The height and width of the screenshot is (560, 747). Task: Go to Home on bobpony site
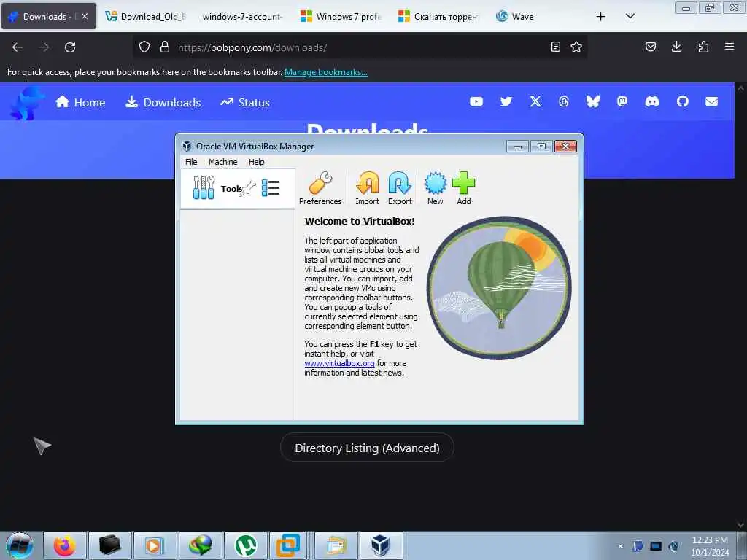[x=80, y=102]
